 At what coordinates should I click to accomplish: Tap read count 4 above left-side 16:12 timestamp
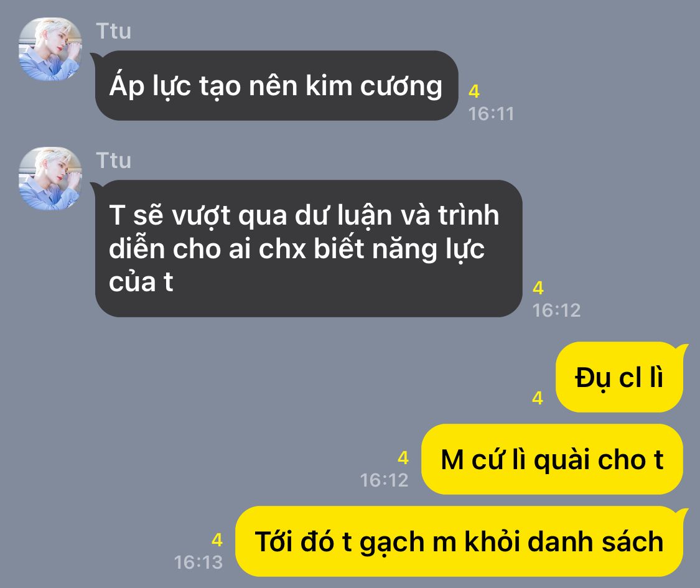[x=538, y=288]
